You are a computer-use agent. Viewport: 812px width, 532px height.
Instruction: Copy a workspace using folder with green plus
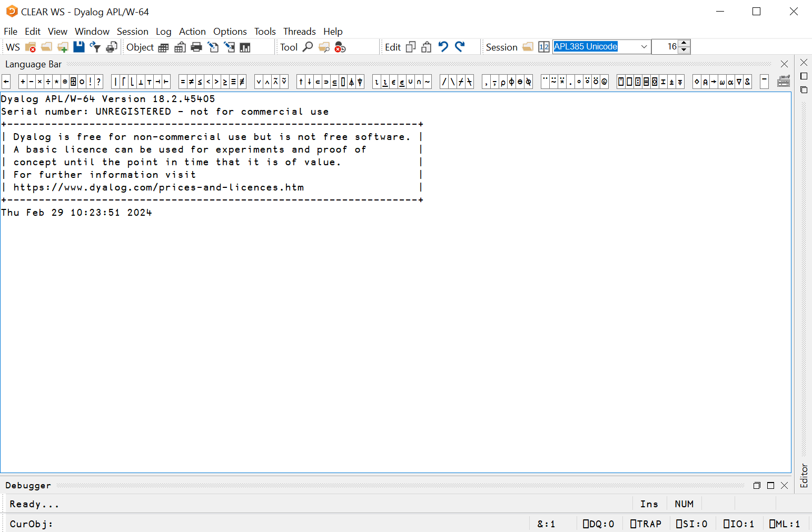coord(63,47)
